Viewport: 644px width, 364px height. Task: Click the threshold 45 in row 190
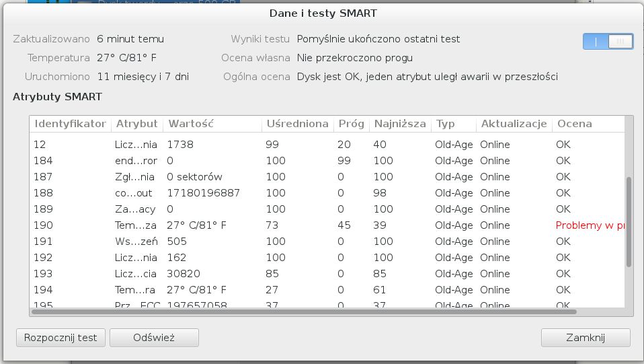coord(344,225)
